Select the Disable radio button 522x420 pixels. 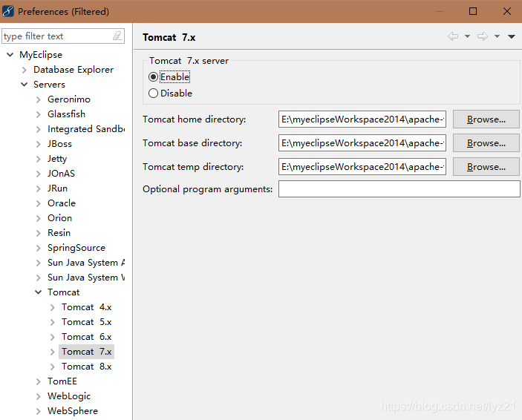click(153, 93)
